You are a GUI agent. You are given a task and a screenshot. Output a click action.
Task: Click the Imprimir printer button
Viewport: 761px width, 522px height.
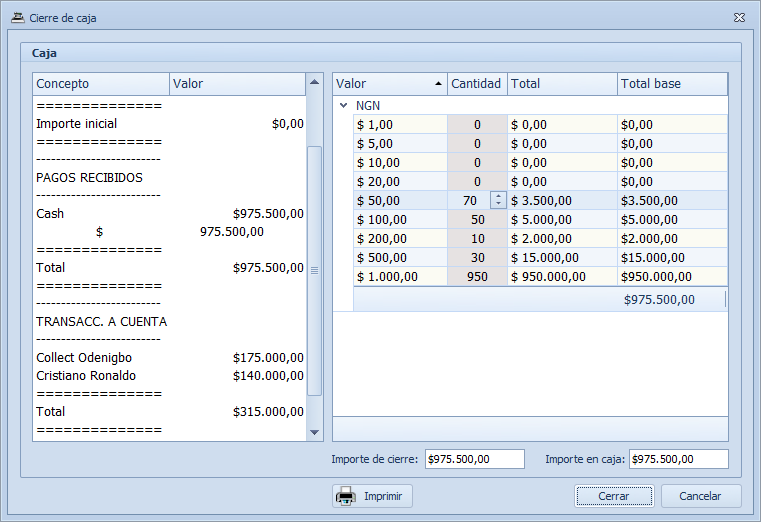372,496
